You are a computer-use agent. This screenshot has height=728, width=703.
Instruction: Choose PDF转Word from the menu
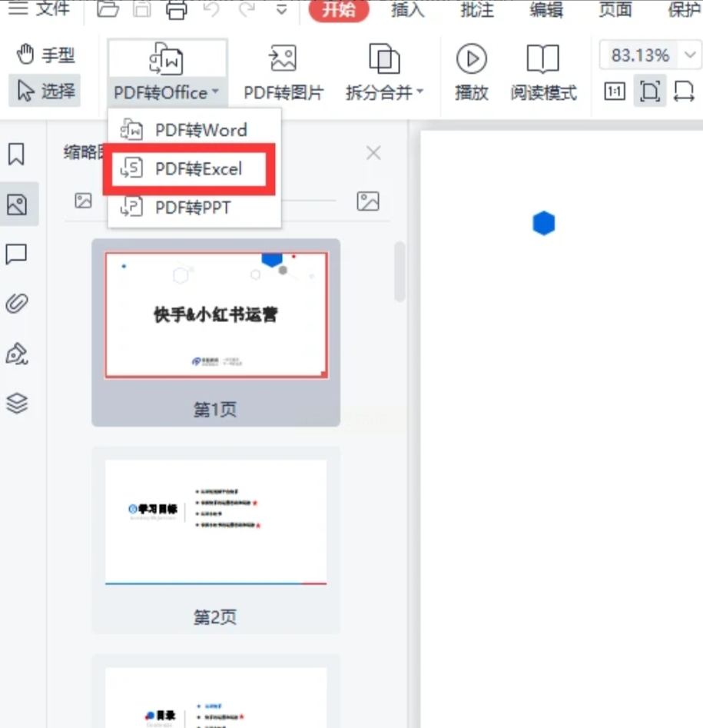(x=194, y=130)
